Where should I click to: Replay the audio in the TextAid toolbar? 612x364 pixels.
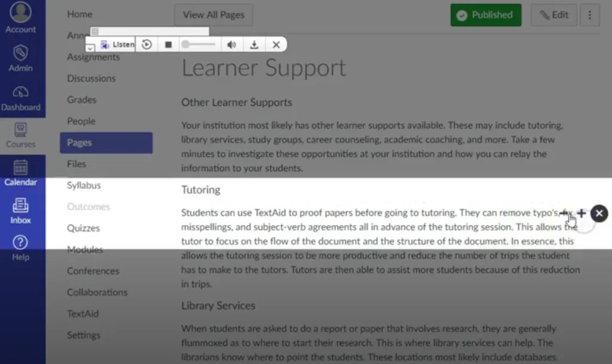[146, 44]
